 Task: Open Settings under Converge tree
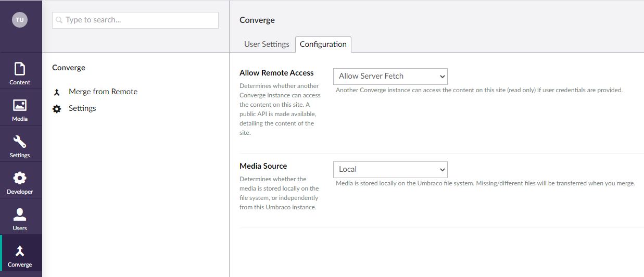click(x=82, y=108)
